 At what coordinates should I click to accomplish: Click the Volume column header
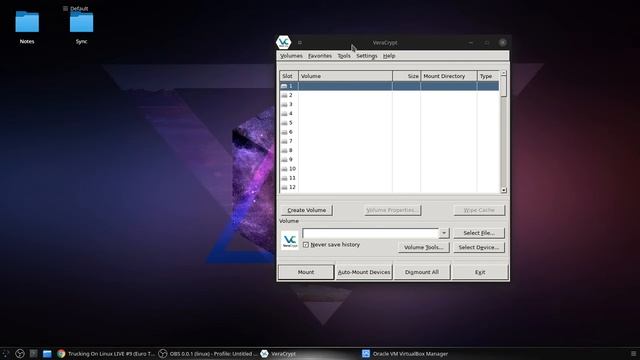(346, 76)
